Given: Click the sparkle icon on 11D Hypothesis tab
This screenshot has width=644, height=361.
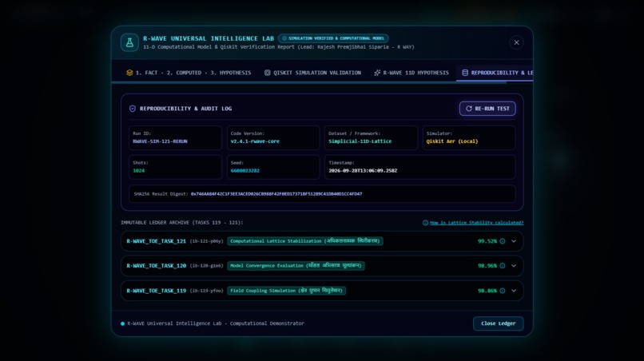Looking at the screenshot, I should point(377,73).
